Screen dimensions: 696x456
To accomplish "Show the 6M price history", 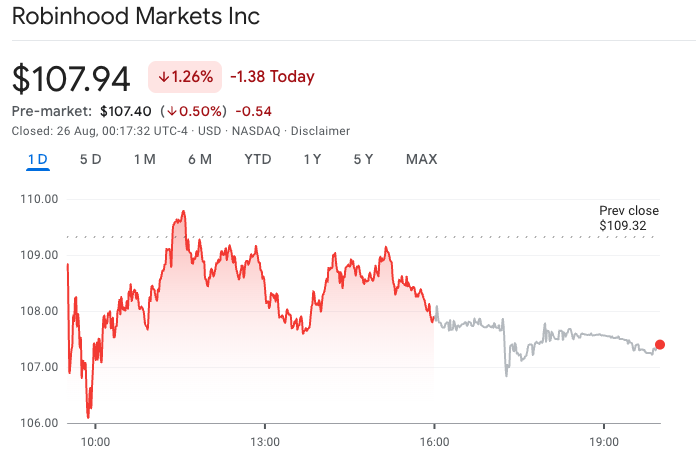I will (x=199, y=159).
